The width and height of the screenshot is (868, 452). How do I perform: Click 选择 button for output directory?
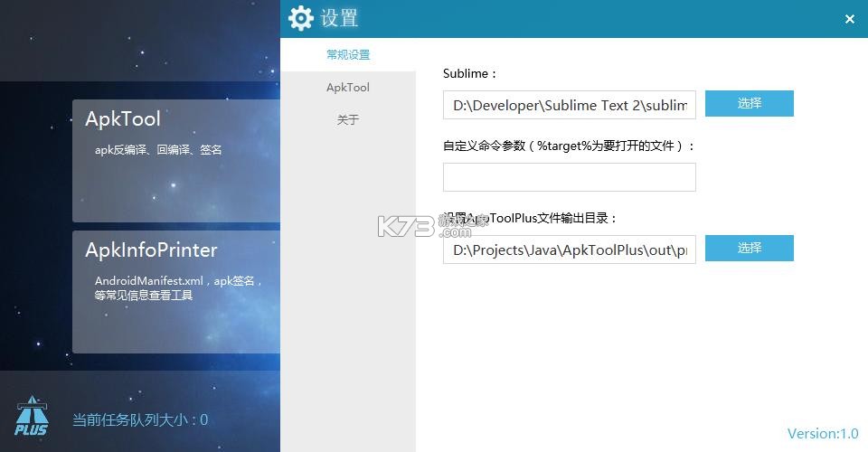tap(749, 248)
